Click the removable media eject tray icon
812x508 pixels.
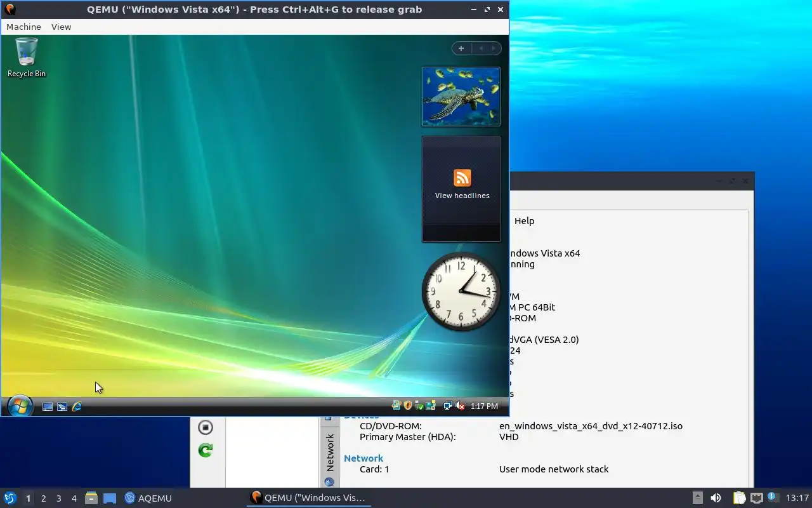click(x=697, y=498)
